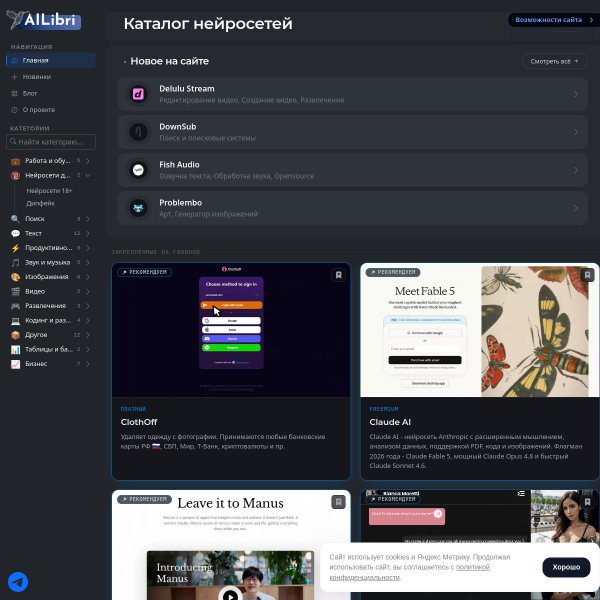Image resolution: width=600 pixels, height=600 pixels.
Task: Expand the Таблицы category chevron
Action: (88, 349)
